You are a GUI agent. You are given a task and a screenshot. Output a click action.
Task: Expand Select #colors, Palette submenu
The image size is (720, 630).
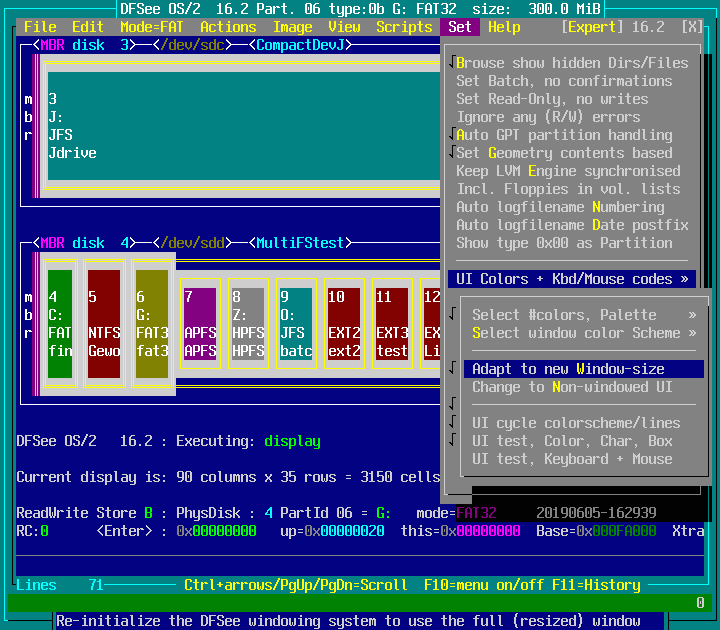point(584,315)
